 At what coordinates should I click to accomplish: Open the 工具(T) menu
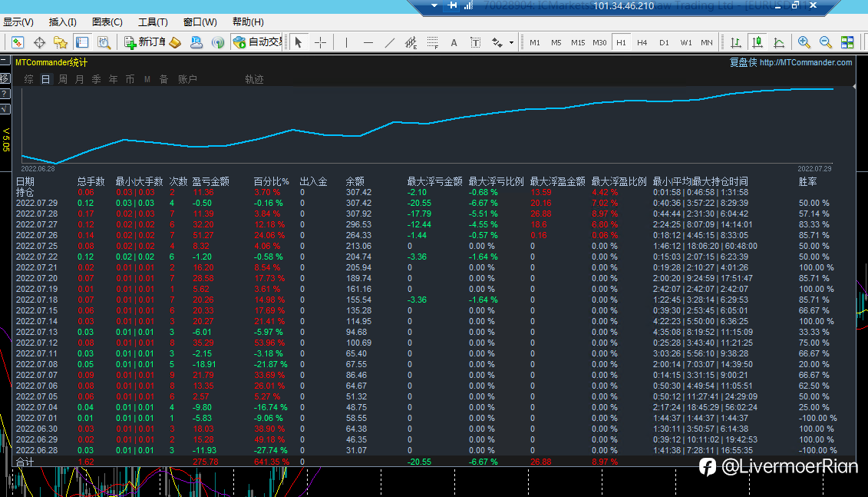tap(153, 22)
